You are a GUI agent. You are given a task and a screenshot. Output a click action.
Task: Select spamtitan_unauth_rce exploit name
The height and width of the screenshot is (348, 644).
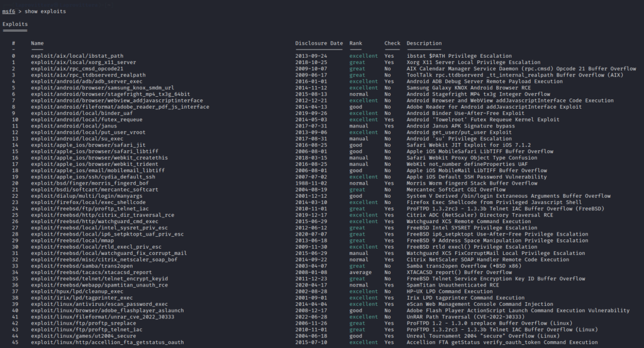[99, 285]
